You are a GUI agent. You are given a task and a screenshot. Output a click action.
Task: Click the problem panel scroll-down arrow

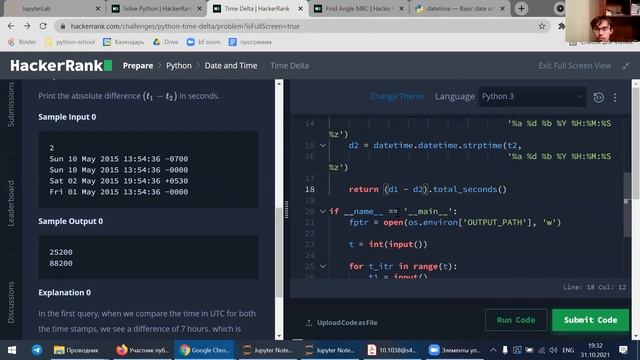click(x=279, y=336)
